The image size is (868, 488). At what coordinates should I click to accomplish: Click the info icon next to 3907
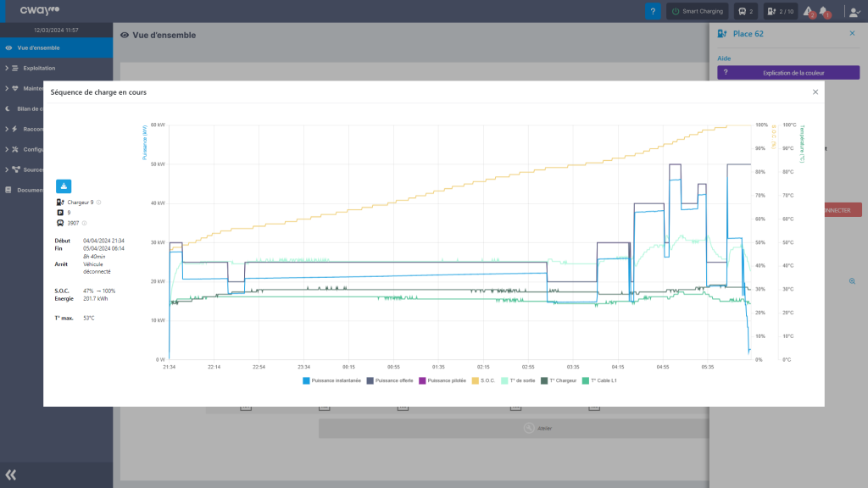(x=85, y=223)
